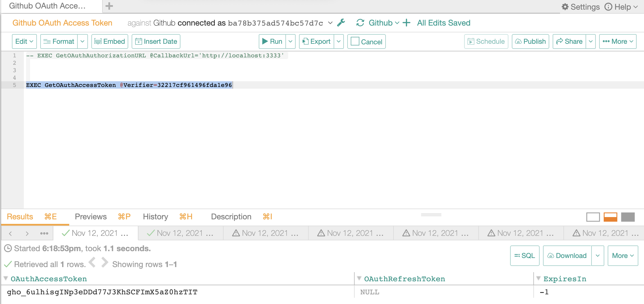Open the Github data source dropdown
The height and width of the screenshot is (304, 644).
pyautogui.click(x=384, y=23)
